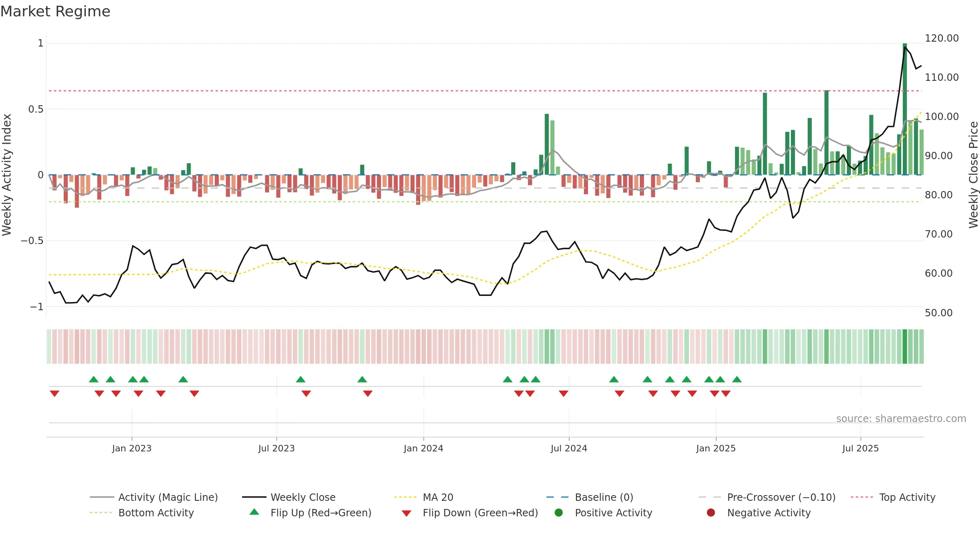Image resolution: width=980 pixels, height=551 pixels.
Task: Toggle the Flip Down (Green→Red) legend entry
Action: [x=470, y=513]
